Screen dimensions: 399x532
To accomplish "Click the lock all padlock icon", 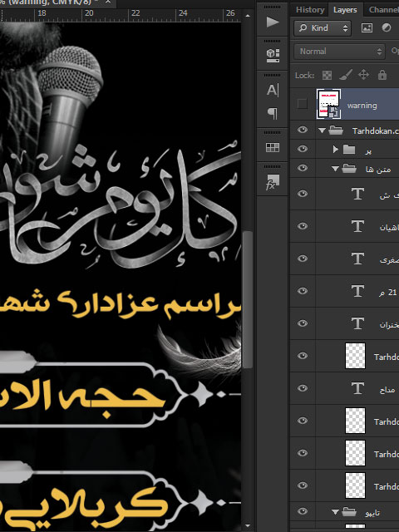I will (382, 75).
